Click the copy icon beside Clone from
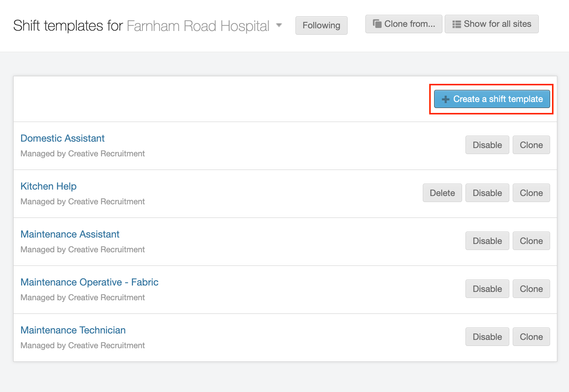 point(377,24)
